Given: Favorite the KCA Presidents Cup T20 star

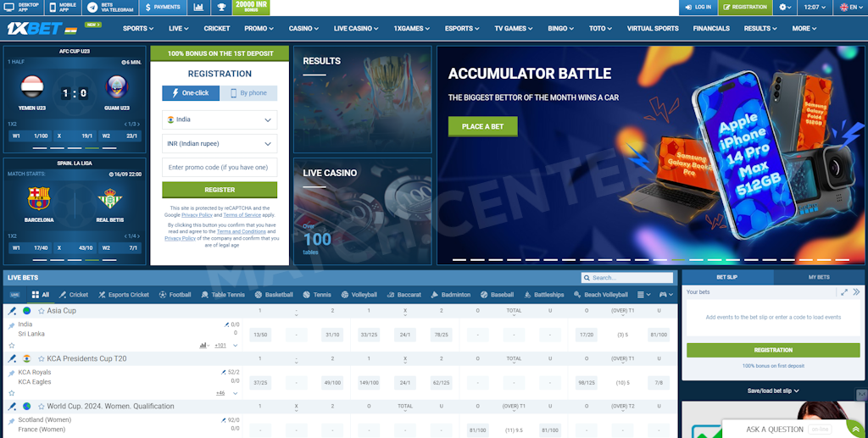Looking at the screenshot, I should click(x=41, y=359).
